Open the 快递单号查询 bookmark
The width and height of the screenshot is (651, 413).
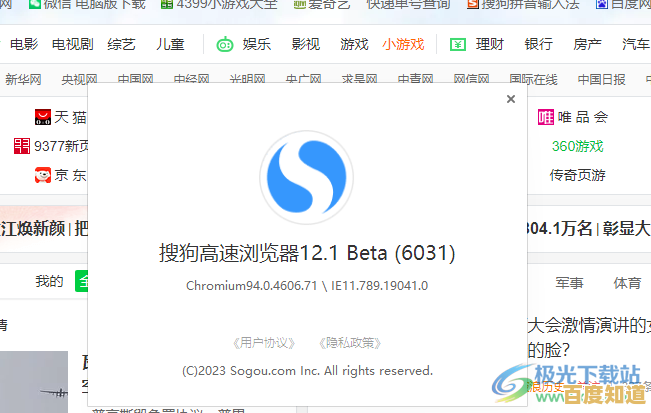tap(409, 4)
